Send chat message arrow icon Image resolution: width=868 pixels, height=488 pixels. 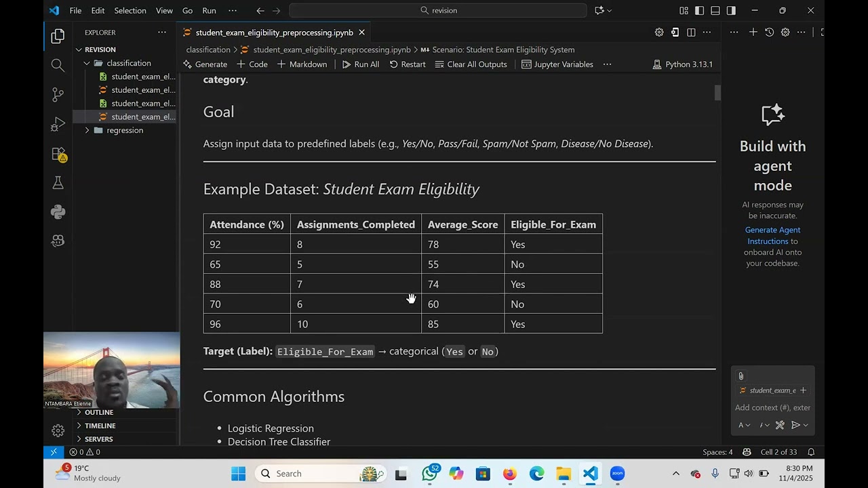click(796, 425)
